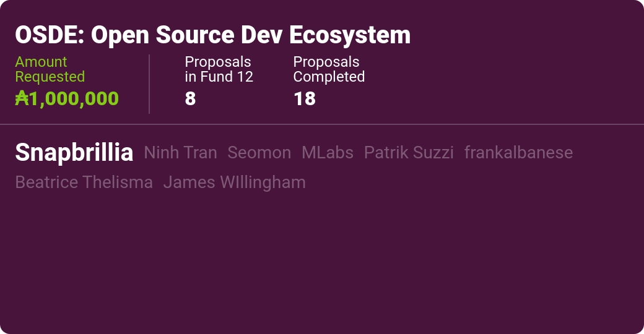Open Ninh Tran's profile link
Viewport: 644px width, 334px height.
click(180, 153)
